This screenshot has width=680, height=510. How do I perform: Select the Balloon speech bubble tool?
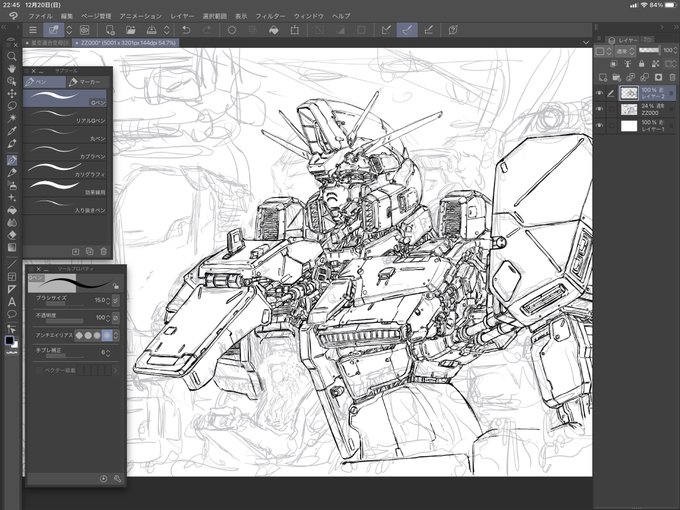coord(12,314)
